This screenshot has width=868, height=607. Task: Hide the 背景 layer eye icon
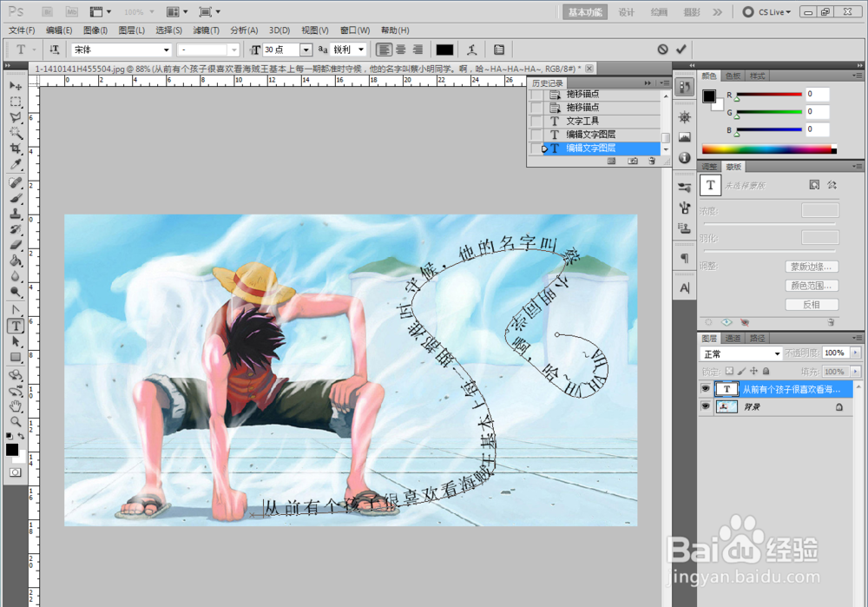[705, 406]
